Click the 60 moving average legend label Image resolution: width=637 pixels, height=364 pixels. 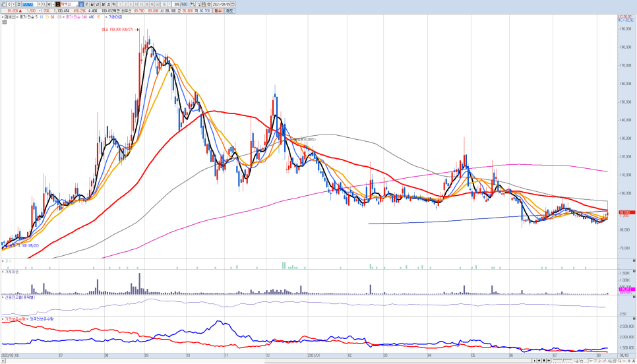tap(52, 17)
